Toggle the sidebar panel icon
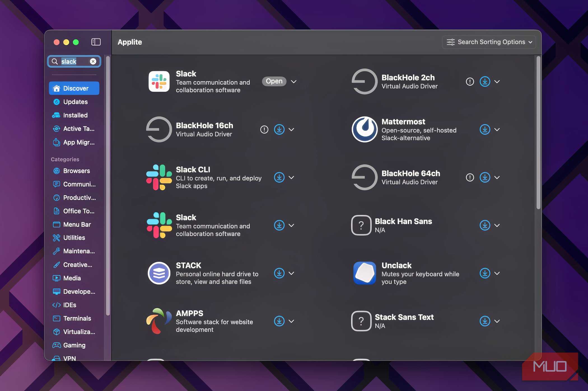 pyautogui.click(x=96, y=42)
